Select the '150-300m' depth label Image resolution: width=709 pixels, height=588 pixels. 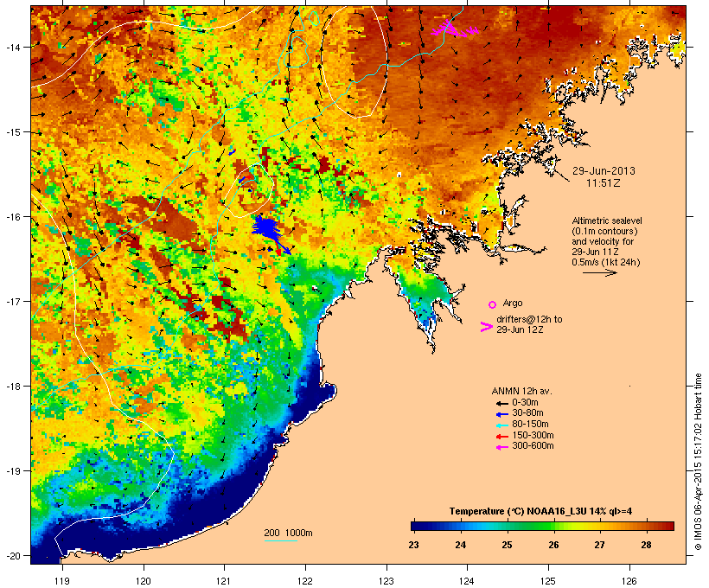(533, 435)
